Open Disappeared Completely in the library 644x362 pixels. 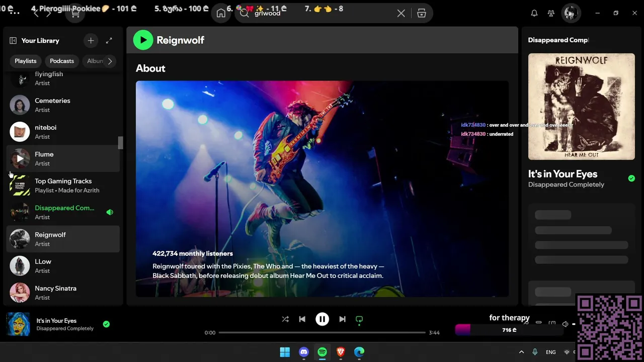(63, 212)
